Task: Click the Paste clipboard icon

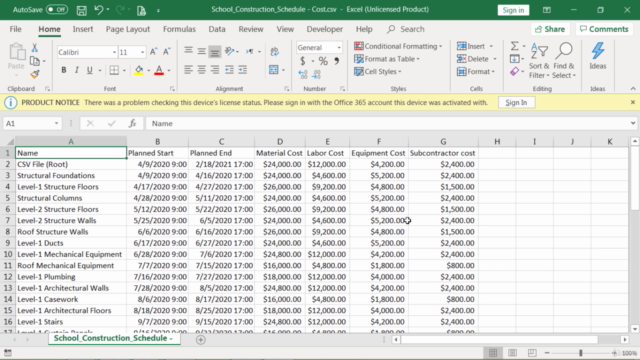Action: 17,52
